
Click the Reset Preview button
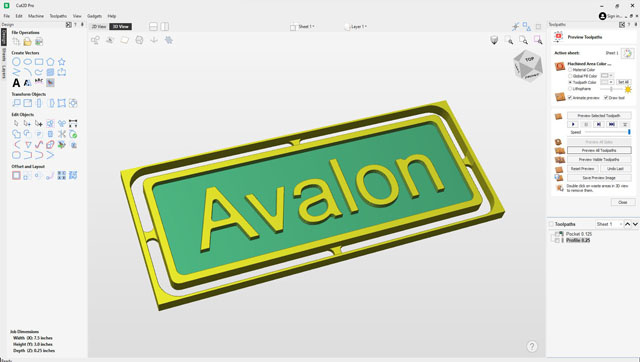pos(582,169)
